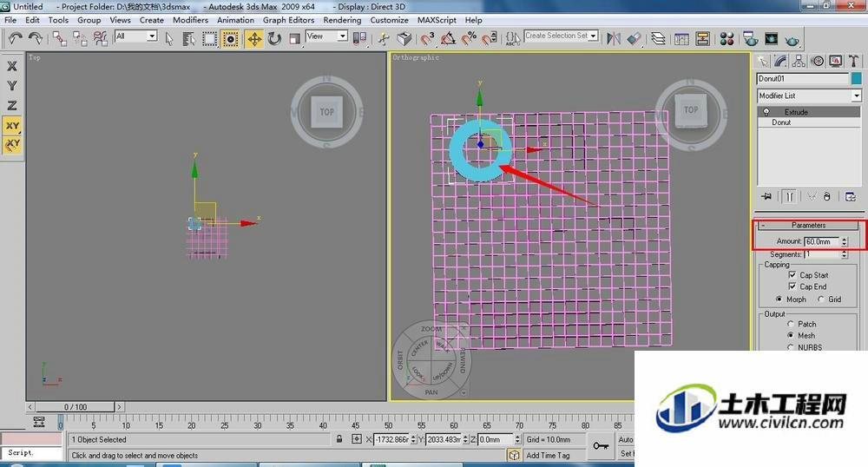Activate the Select and Move tool

click(254, 38)
